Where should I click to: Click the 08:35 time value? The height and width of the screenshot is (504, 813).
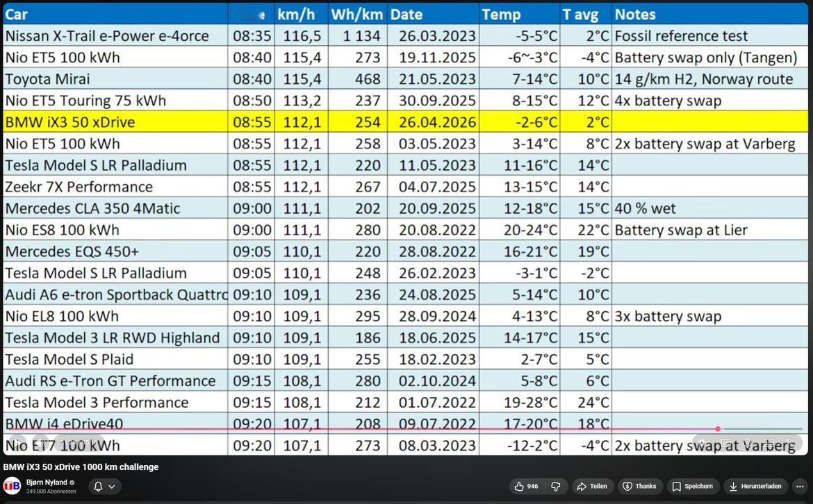point(252,35)
